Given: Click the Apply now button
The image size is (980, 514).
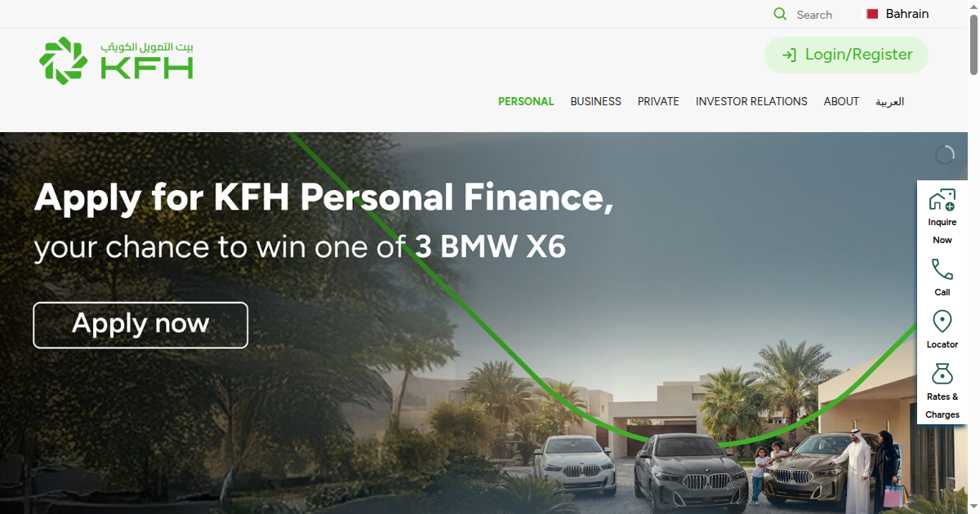Looking at the screenshot, I should 140,325.
